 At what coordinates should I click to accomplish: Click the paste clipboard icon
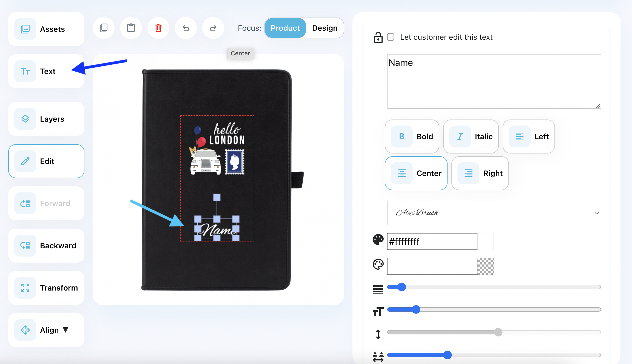[x=131, y=28]
